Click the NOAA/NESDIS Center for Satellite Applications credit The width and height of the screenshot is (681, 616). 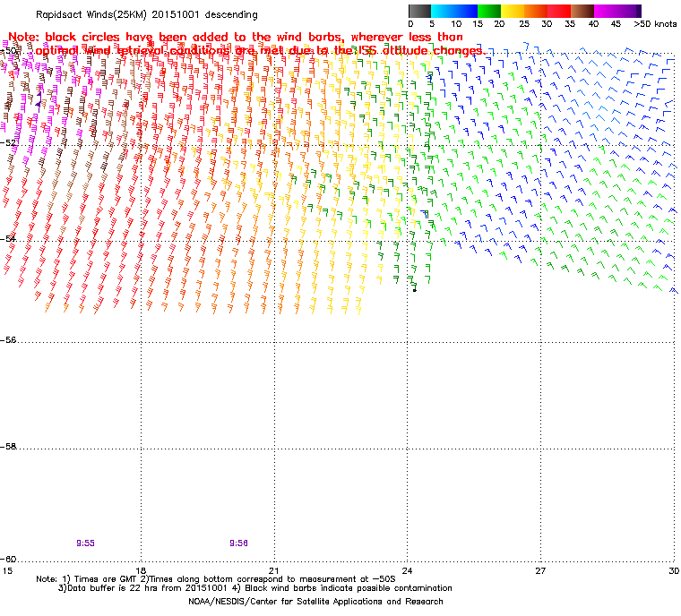315,602
